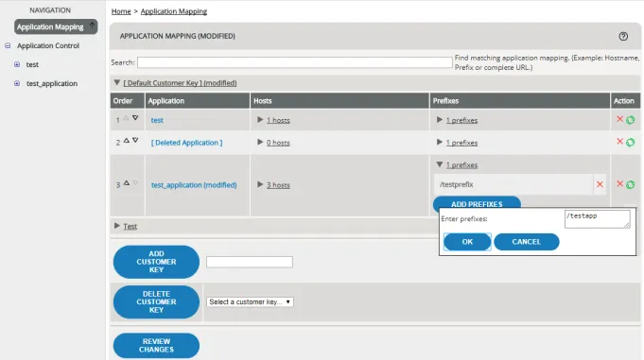Open the Select a customer key dropdown
Screen dimensions: 644x360
tap(250, 301)
